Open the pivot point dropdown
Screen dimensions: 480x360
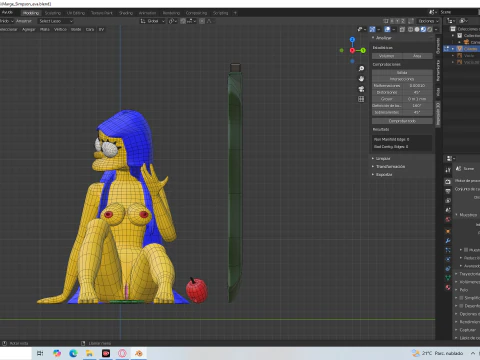click(172, 21)
